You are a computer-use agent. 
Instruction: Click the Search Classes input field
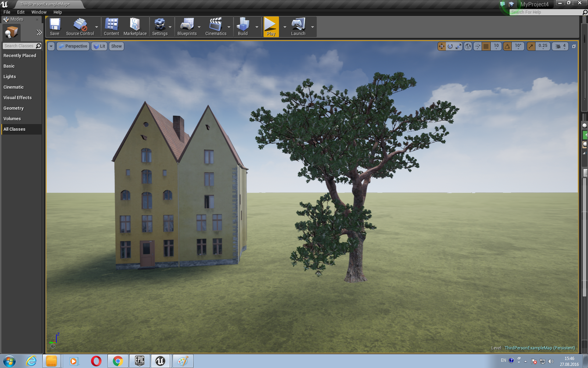tap(19, 46)
